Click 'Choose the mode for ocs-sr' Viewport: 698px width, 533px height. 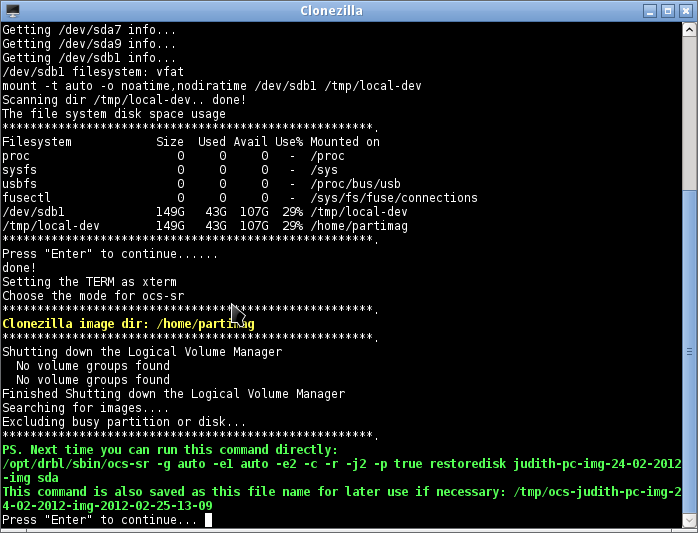click(x=93, y=296)
